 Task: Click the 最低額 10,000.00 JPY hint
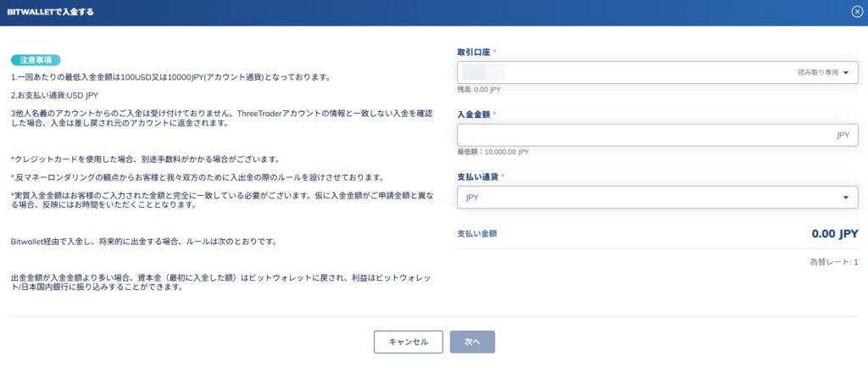point(492,152)
